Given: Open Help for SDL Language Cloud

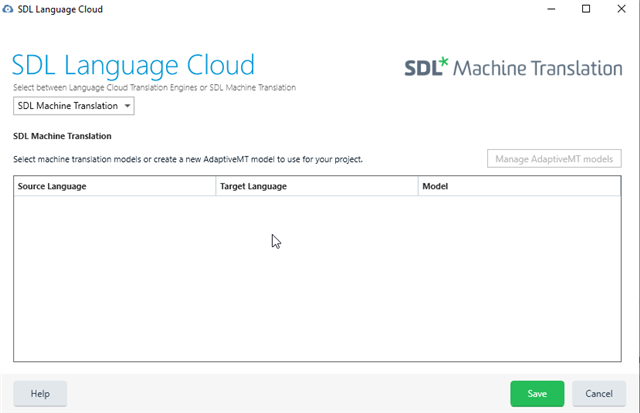Looking at the screenshot, I should [x=40, y=394].
